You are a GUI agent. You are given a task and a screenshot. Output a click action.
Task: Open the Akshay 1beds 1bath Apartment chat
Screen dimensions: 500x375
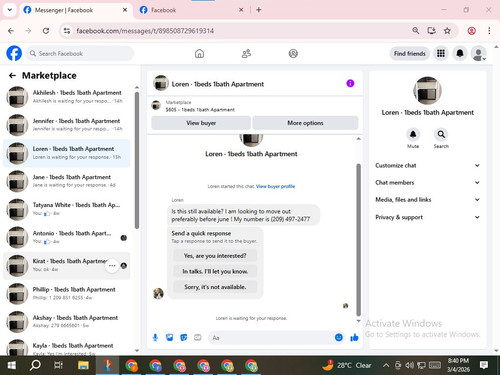(67, 321)
